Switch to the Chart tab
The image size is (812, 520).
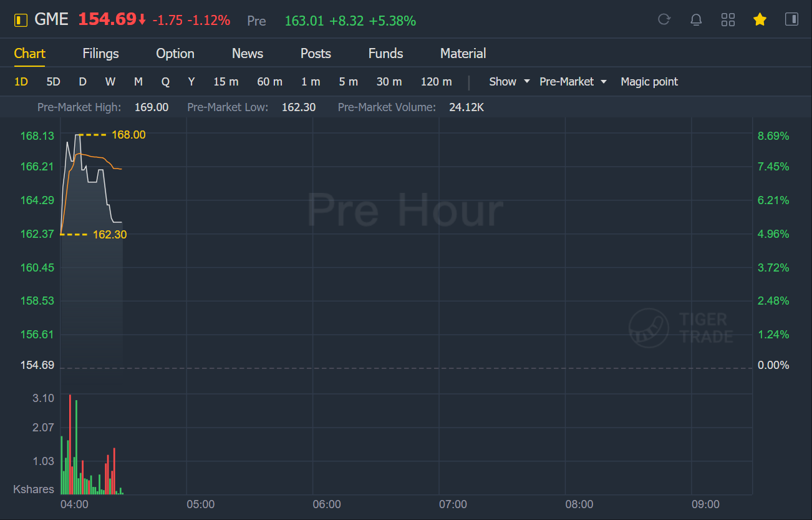point(30,54)
